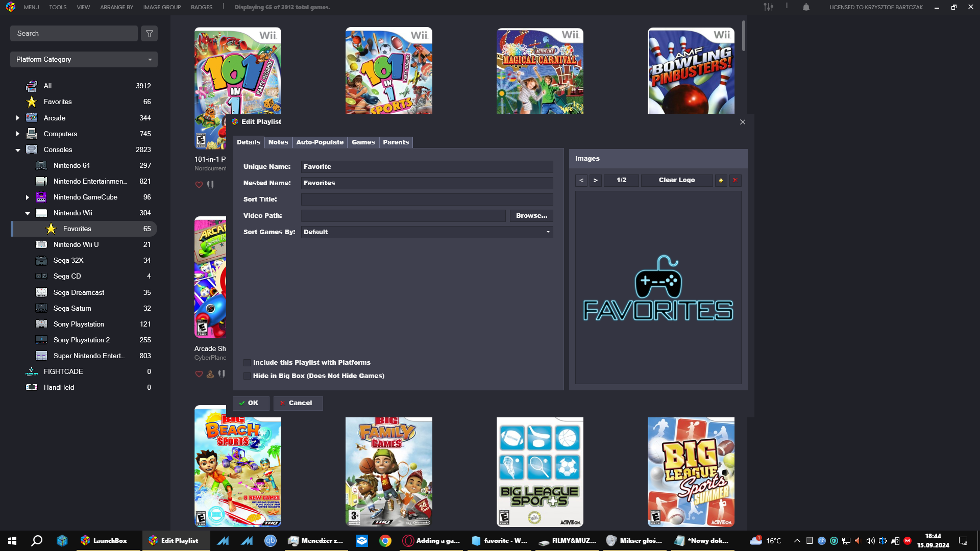Click the filter funnel icon next to Search

149,34
